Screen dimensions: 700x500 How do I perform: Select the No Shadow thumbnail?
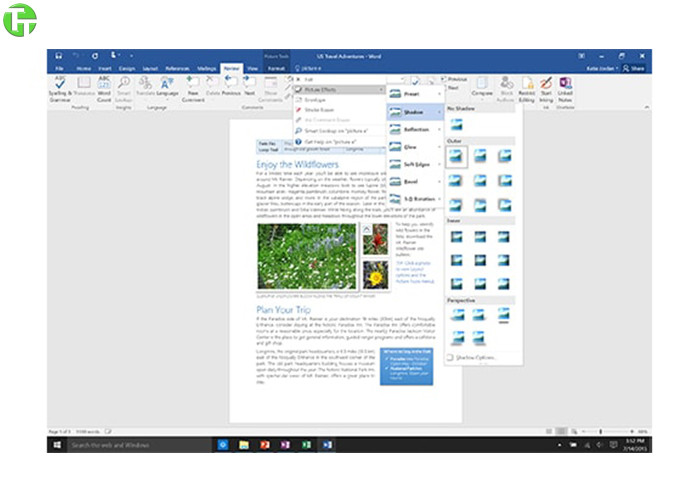[456, 124]
